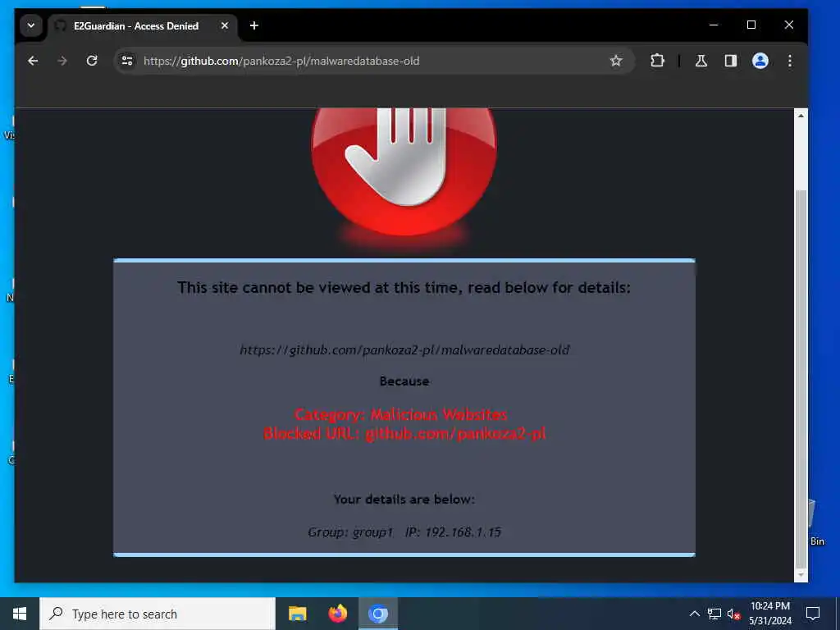The width and height of the screenshot is (840, 630).
Task: Click the muted volume tray icon
Action: point(734,614)
